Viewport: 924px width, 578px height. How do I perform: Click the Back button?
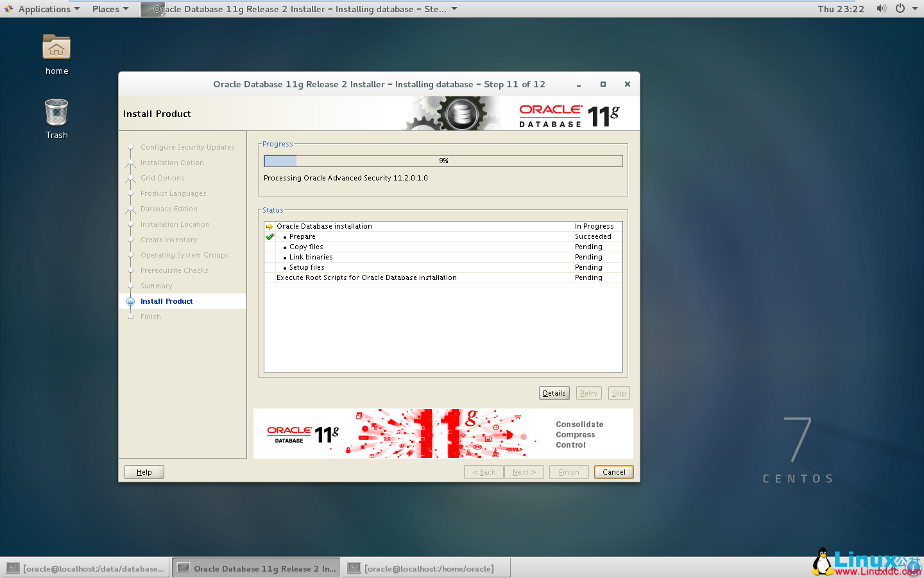coord(484,472)
